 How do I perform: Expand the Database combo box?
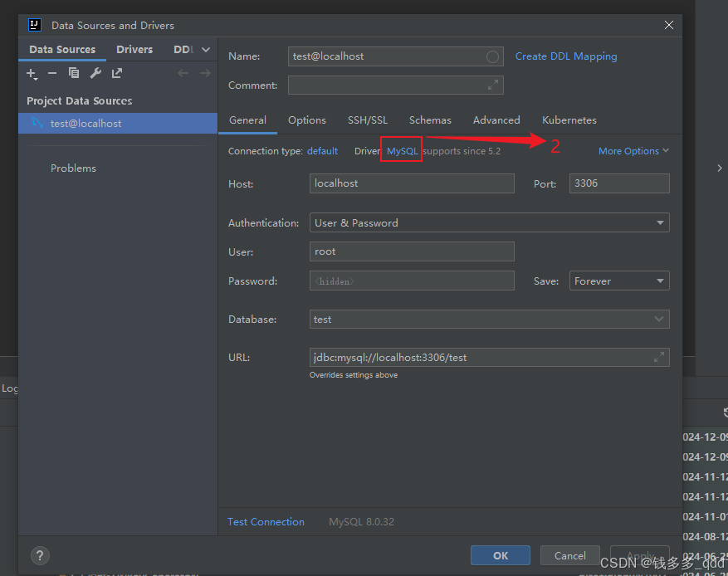pyautogui.click(x=658, y=319)
